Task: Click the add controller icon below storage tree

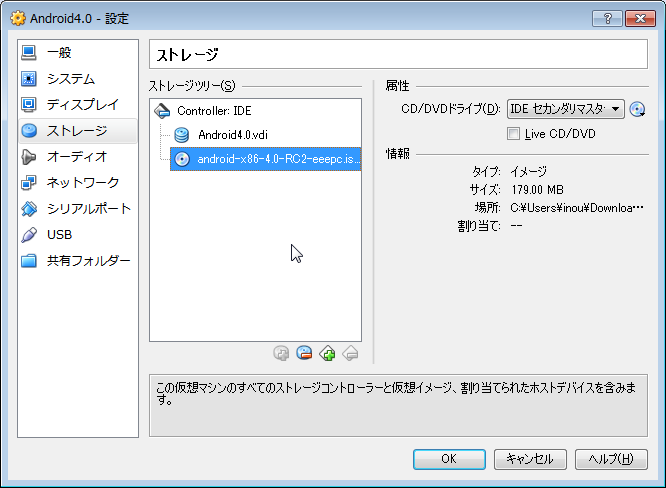Action: pos(327,353)
